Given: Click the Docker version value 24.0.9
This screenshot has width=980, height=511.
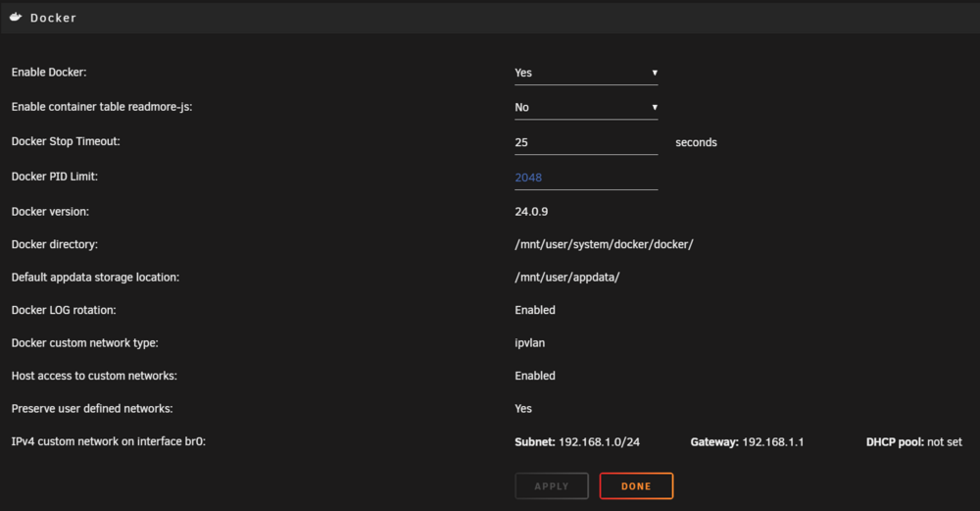Looking at the screenshot, I should pyautogui.click(x=531, y=212).
